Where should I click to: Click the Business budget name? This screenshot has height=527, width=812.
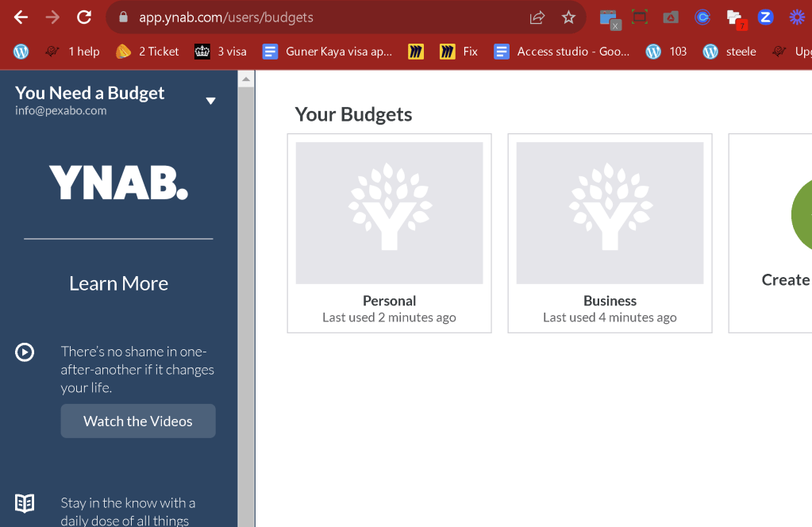click(610, 301)
